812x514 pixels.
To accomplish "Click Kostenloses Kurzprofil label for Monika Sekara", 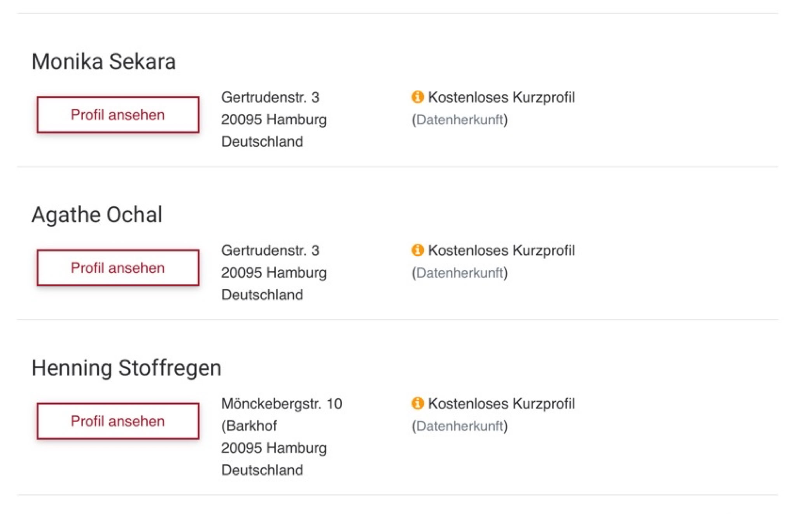I will (501, 97).
